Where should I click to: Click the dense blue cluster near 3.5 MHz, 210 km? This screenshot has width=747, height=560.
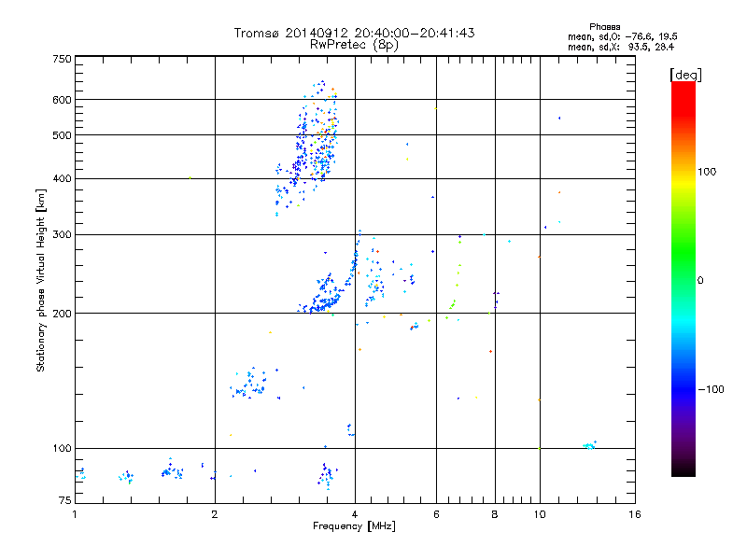pos(325,298)
